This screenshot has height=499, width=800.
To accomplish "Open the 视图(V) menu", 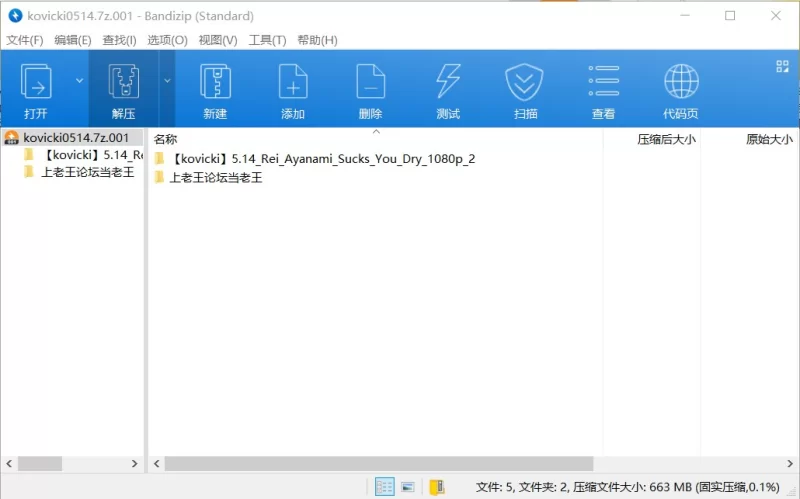I will pyautogui.click(x=218, y=40).
